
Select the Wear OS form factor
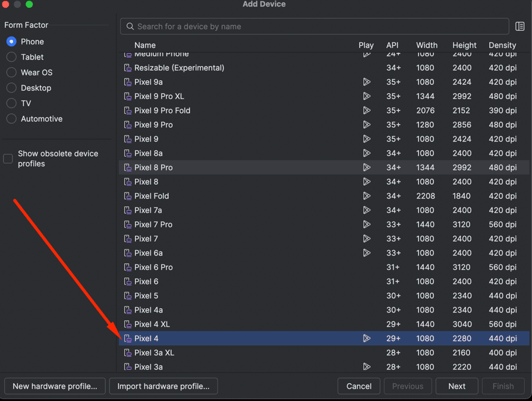(11, 72)
